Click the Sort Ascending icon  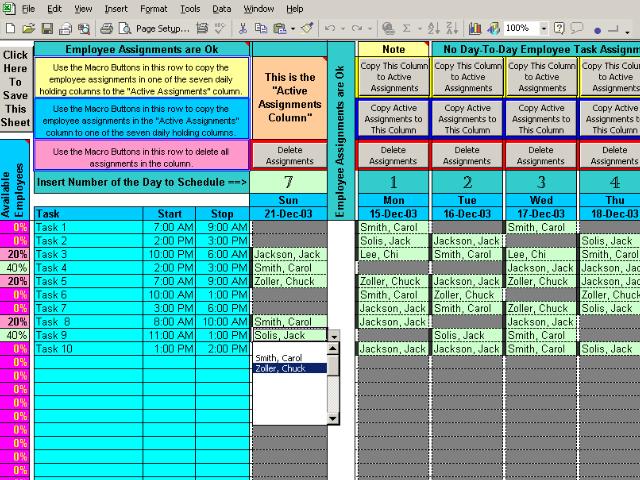(433, 28)
